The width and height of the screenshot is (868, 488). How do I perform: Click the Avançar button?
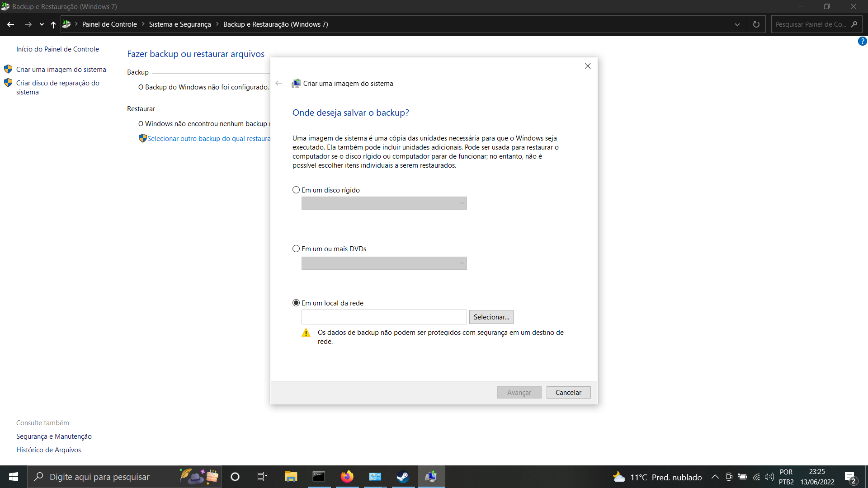(519, 392)
